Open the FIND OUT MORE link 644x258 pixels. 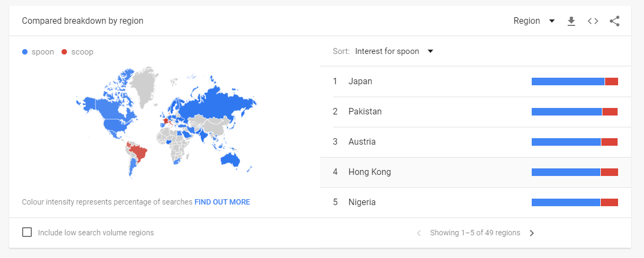click(x=222, y=202)
